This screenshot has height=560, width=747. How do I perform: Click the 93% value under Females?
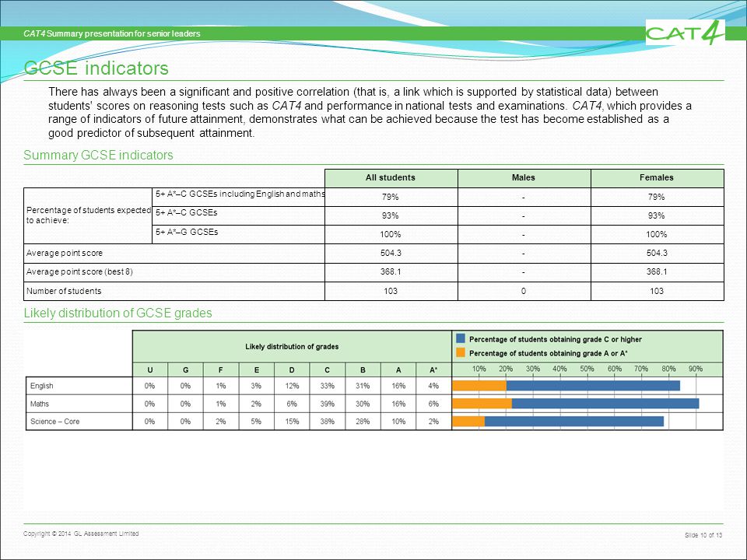coord(656,215)
